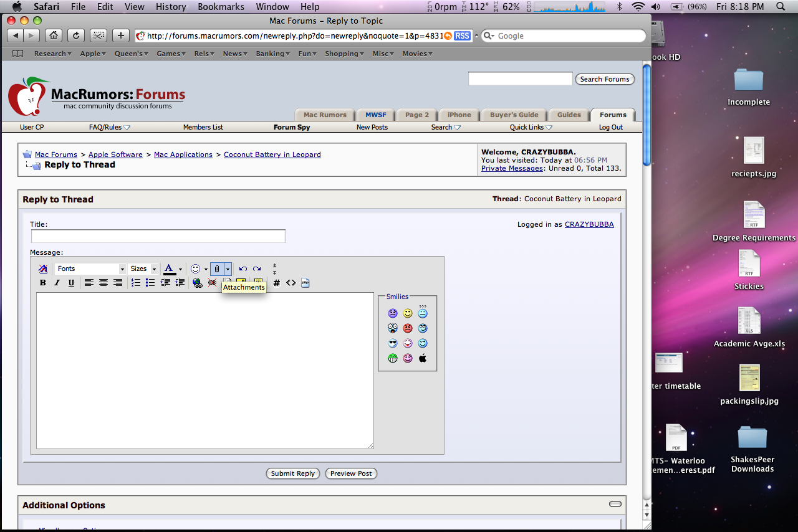The image size is (798, 532).
Task: Open Safari's History menu
Action: coord(171,7)
